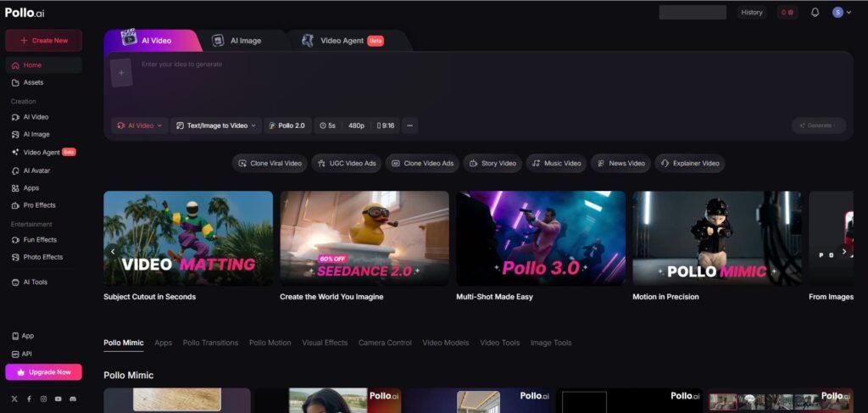The width and height of the screenshot is (868, 413).
Task: Expand the Text/Image to Video dropdown
Action: tap(216, 126)
